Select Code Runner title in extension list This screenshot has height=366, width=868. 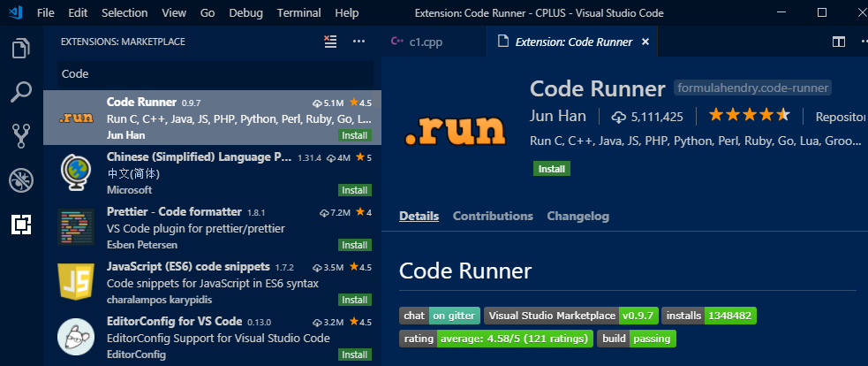(x=141, y=102)
